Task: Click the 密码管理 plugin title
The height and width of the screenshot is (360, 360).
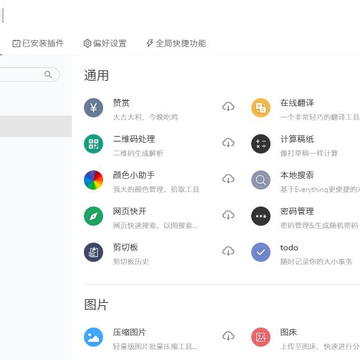Action: (x=297, y=211)
